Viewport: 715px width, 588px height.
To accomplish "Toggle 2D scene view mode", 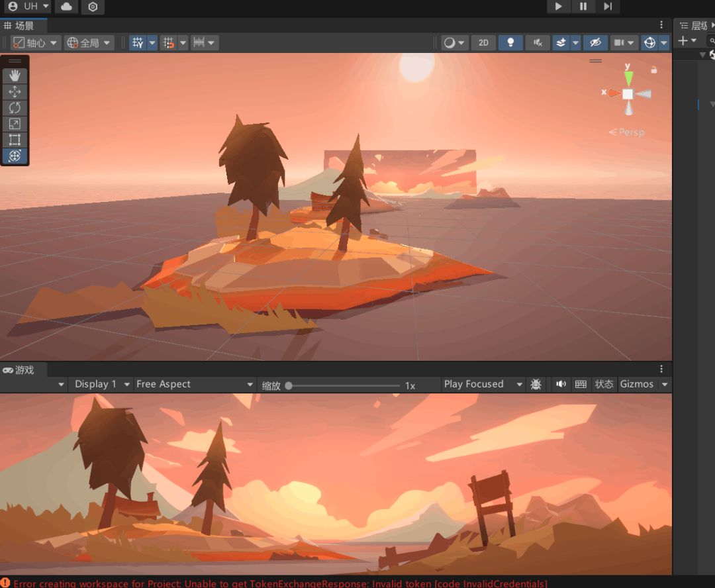I will click(483, 43).
